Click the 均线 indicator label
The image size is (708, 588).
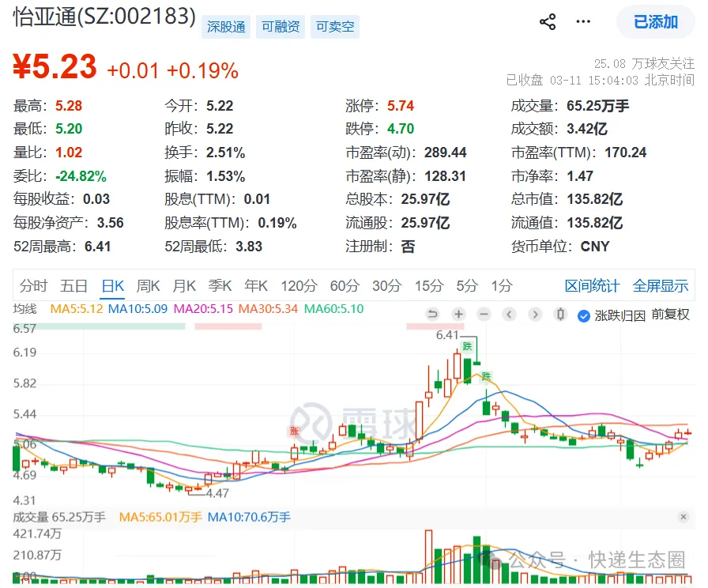coord(24,309)
